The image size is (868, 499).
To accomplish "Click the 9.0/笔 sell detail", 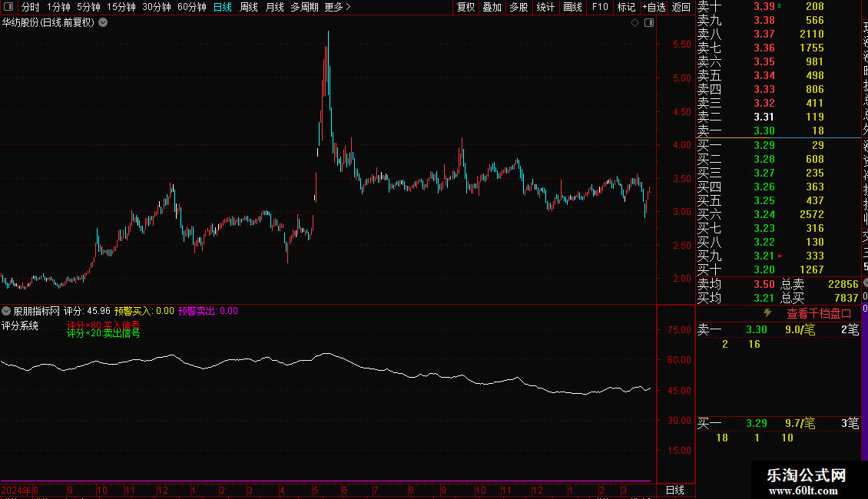I will pos(800,329).
